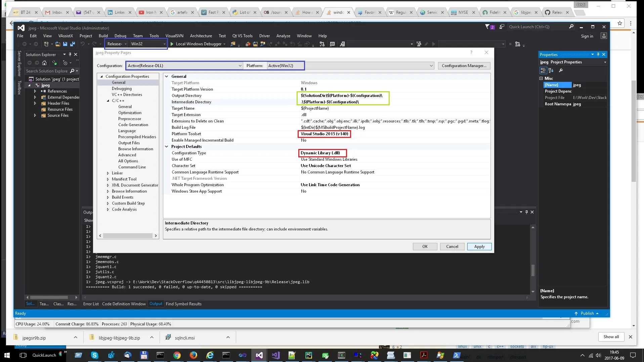The height and width of the screenshot is (362, 644).
Task: Pin the Output panel
Action: point(526,212)
